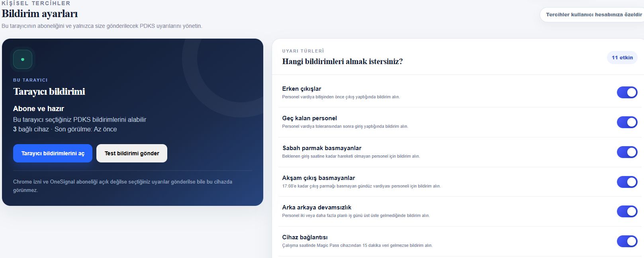Turn off Akşam çıkış basmayanlar switch
Image resolution: width=644 pixels, height=258 pixels.
click(627, 182)
